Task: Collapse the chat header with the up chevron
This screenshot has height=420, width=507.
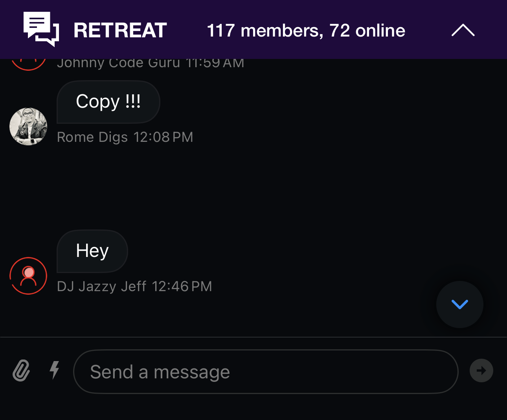Action: point(463,30)
